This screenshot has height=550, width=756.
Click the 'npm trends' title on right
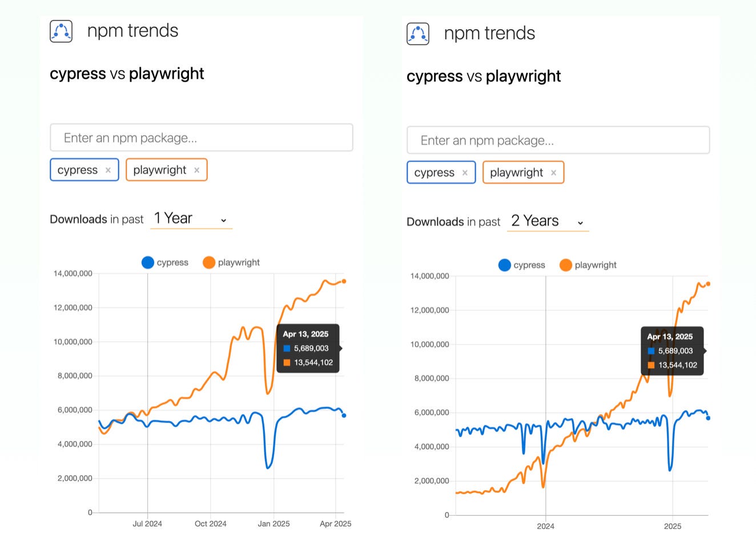(x=489, y=33)
